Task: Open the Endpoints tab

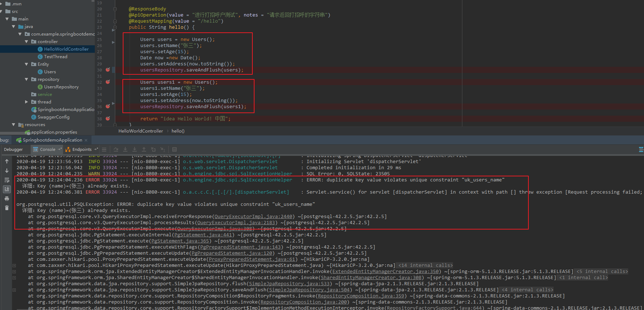Action: 81,149
